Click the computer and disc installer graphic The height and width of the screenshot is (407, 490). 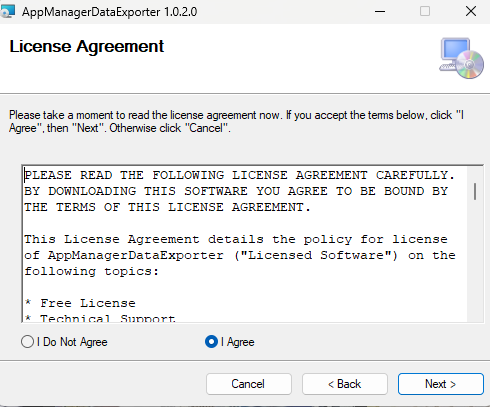tap(461, 58)
